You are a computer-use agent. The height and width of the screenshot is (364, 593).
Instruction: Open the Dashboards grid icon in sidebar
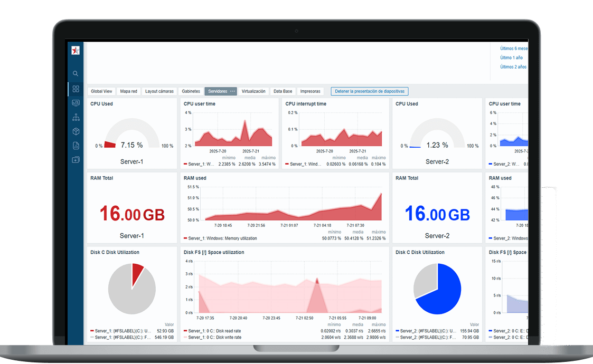click(76, 89)
